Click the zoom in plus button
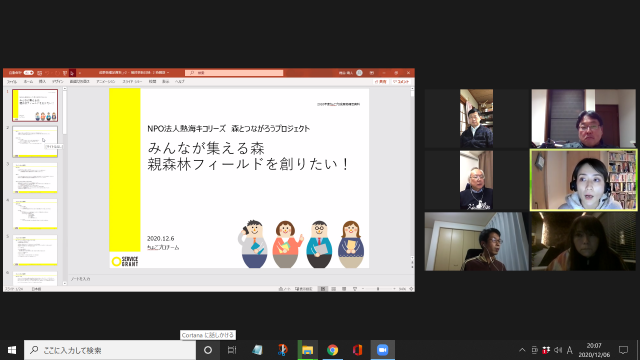This screenshot has height=360, width=640. tap(394, 289)
